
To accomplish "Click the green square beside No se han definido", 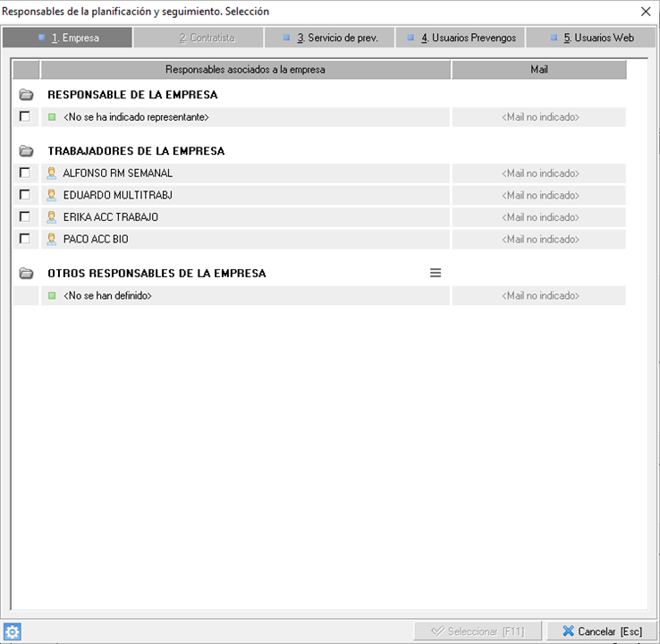I will click(x=52, y=295).
